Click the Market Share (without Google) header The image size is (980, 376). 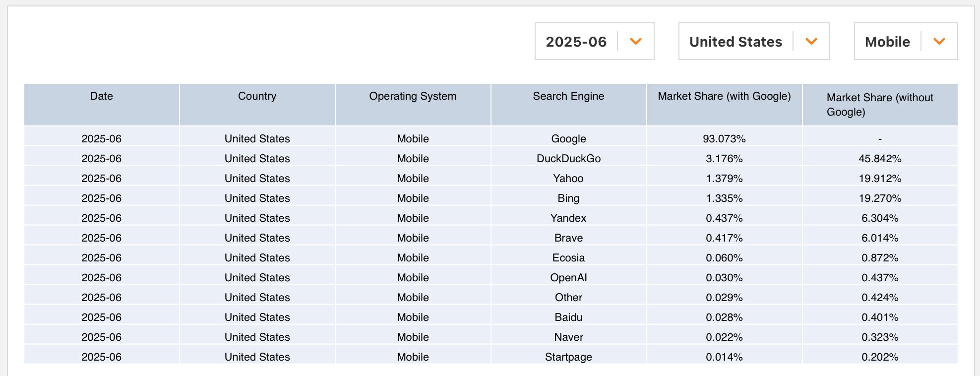coord(880,105)
